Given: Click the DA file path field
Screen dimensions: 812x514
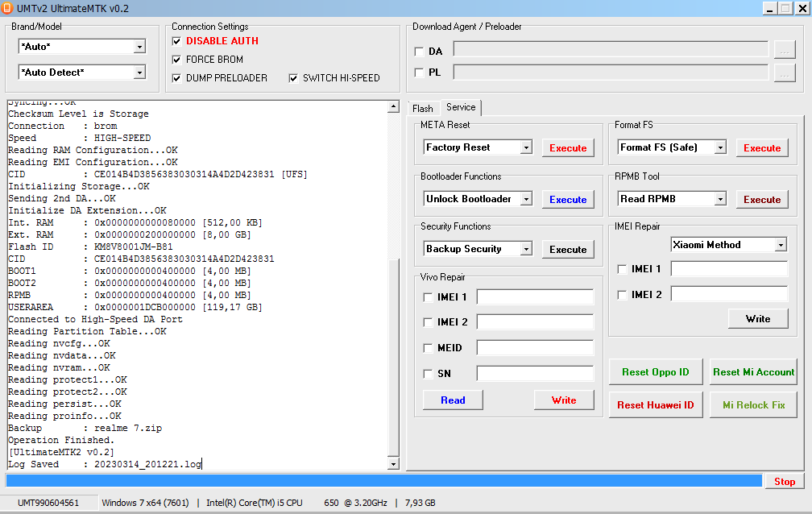Looking at the screenshot, I should (611, 50).
